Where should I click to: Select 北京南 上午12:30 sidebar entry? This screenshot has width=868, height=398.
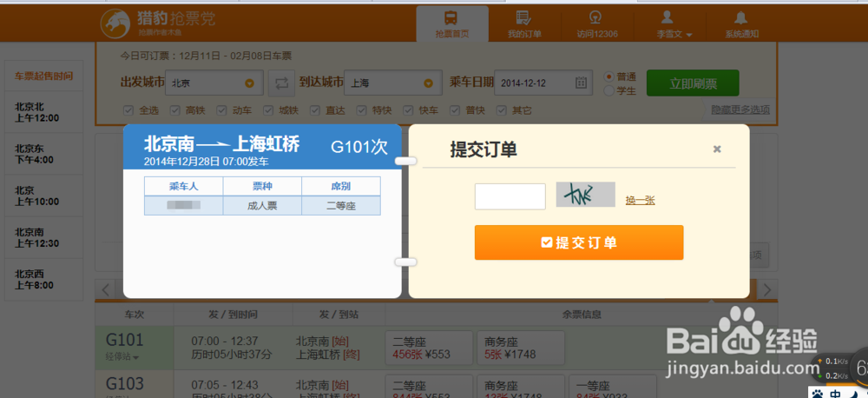coord(43,237)
